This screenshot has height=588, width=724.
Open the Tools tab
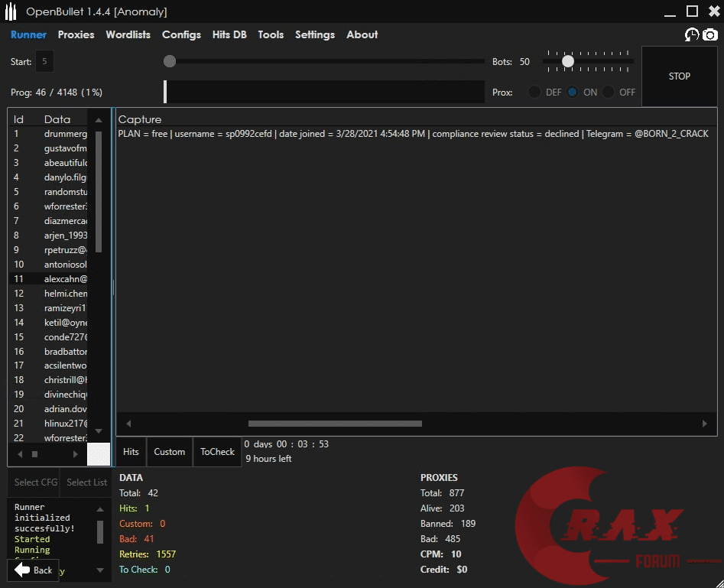(271, 34)
